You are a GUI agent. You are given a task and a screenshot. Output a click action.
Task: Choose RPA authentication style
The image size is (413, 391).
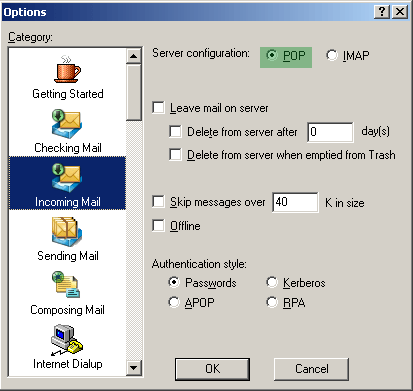coord(272,302)
